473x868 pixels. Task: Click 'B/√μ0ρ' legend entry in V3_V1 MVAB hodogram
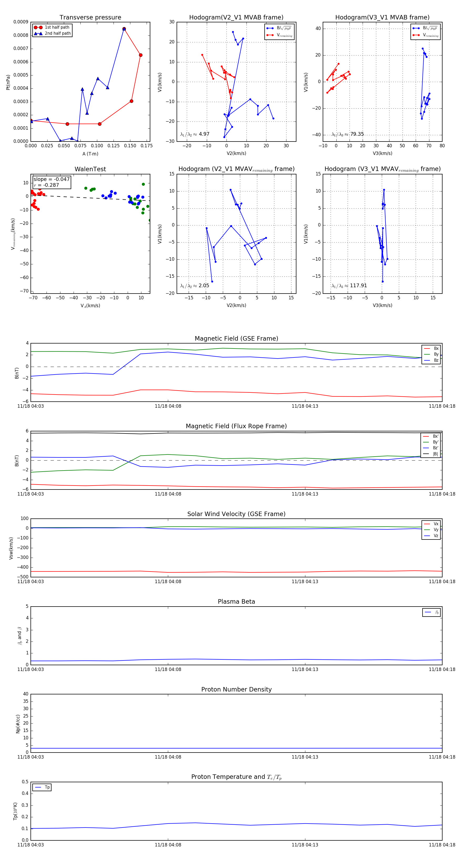[x=425, y=28]
